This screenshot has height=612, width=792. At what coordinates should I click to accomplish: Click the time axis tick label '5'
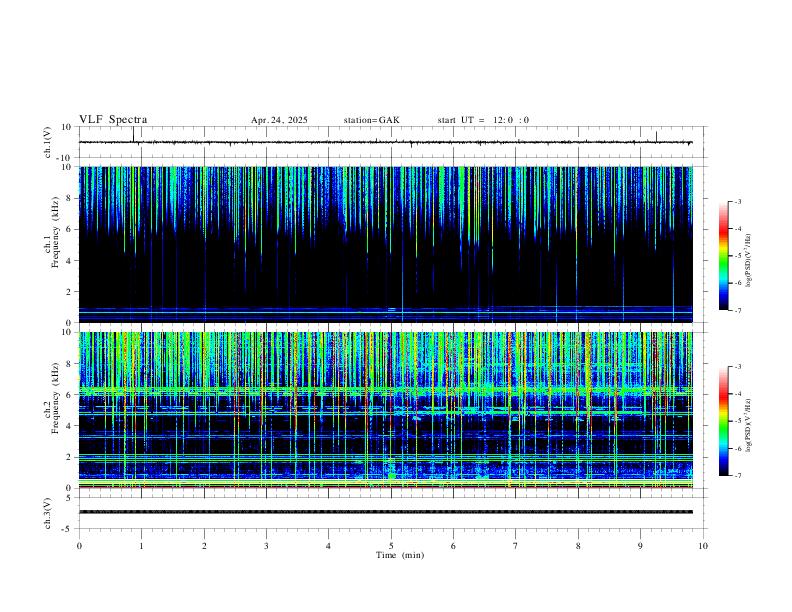(x=391, y=546)
